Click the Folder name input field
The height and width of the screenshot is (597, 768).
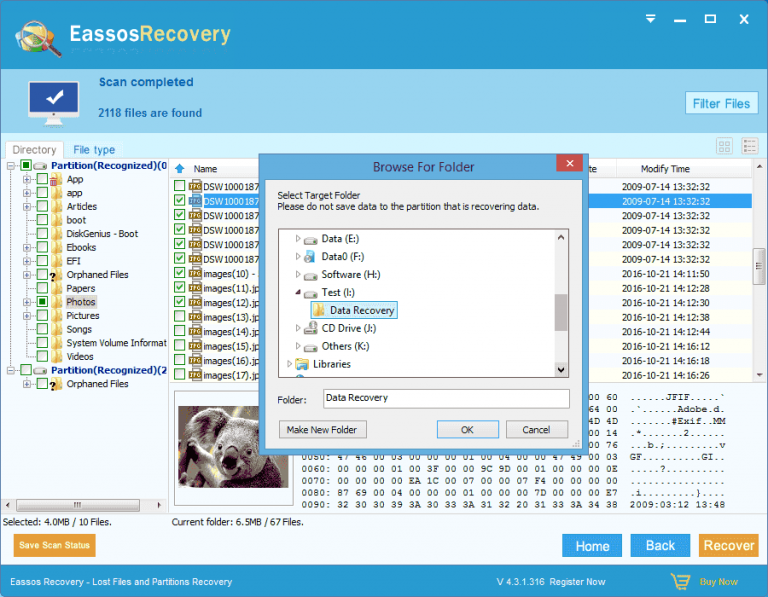click(x=446, y=398)
